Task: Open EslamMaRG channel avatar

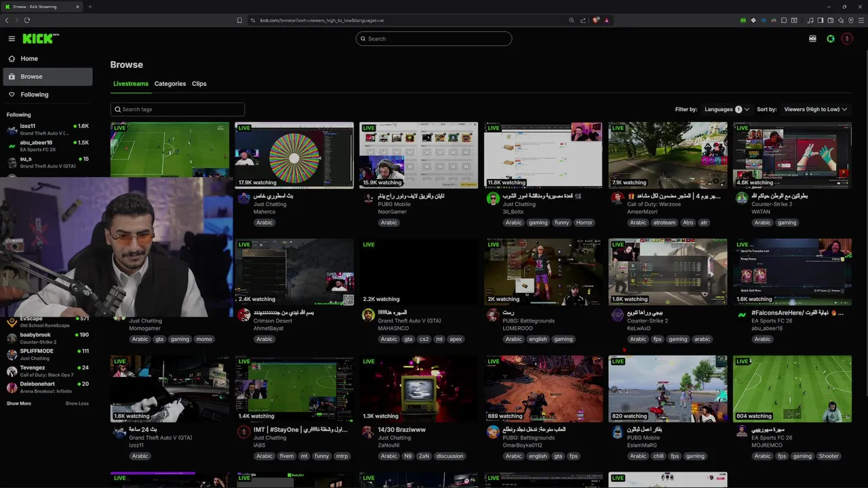Action: click(617, 432)
